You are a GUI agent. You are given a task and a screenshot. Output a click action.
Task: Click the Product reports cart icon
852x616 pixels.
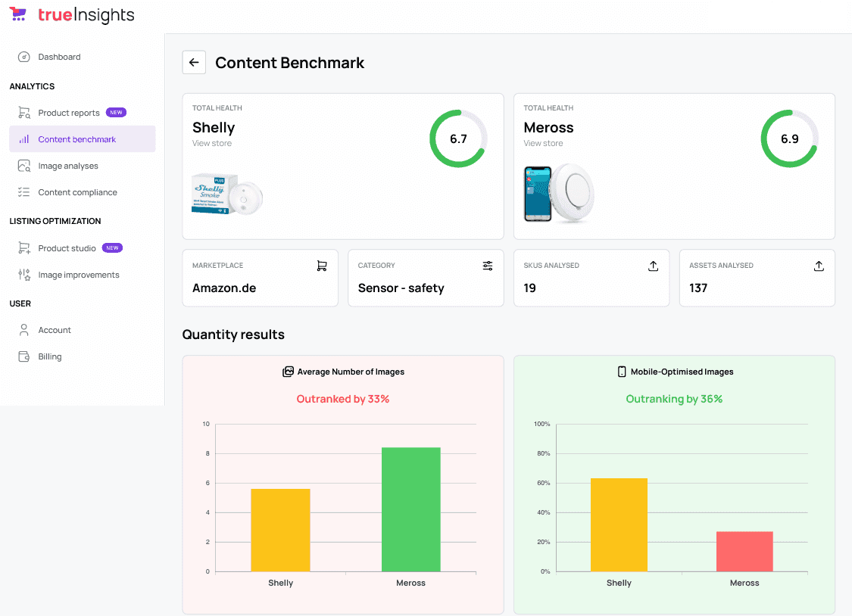click(x=24, y=112)
